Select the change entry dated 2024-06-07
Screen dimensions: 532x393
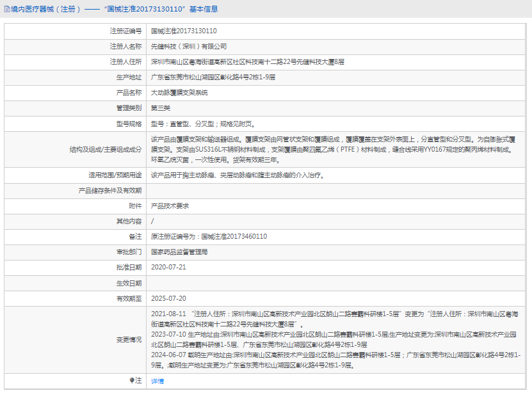coord(336,360)
